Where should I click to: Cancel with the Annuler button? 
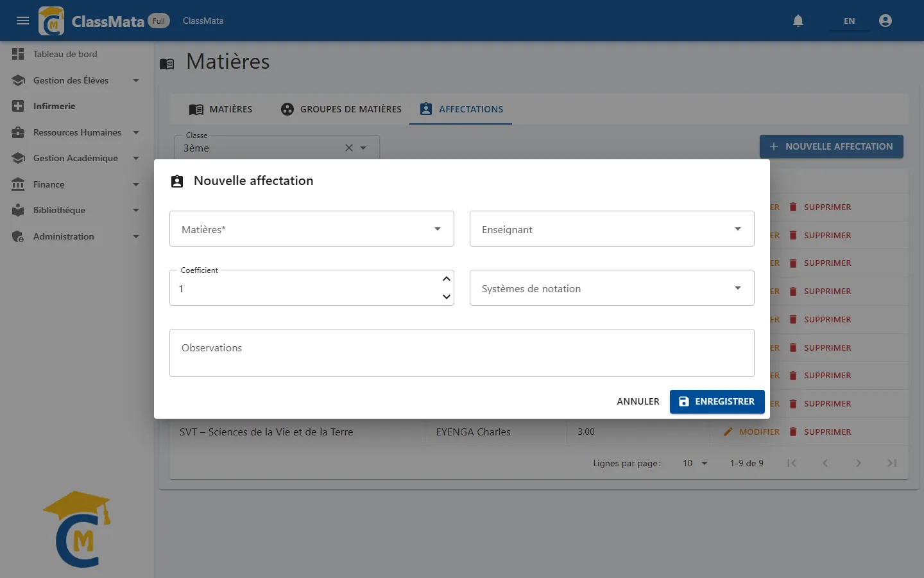click(638, 401)
